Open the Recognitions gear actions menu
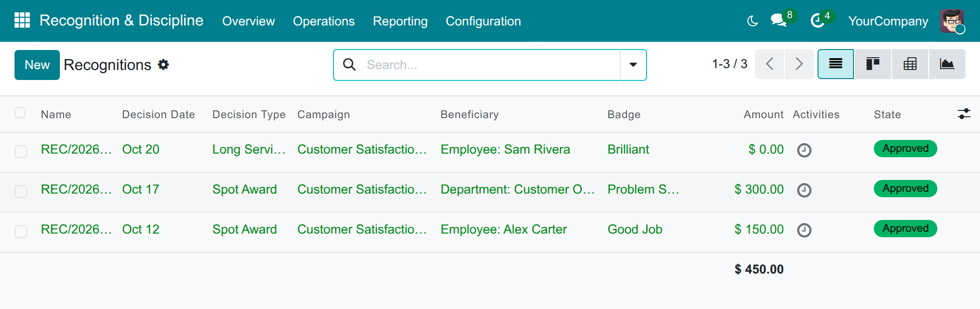 pos(163,65)
